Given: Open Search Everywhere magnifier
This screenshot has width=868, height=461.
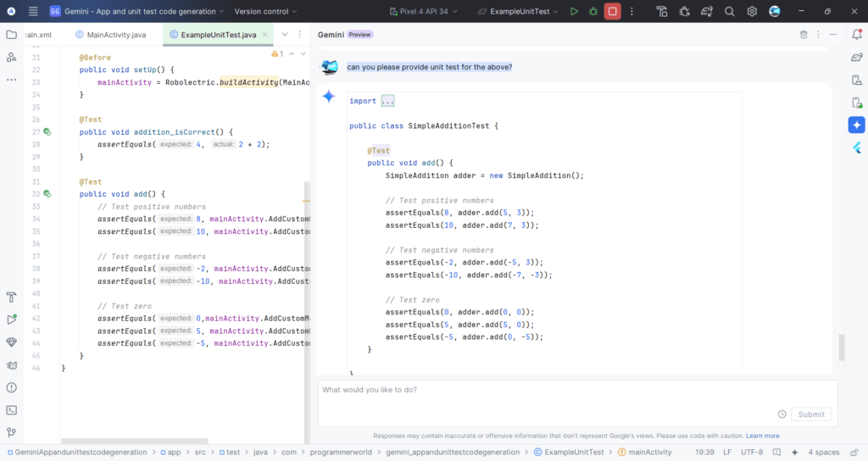Looking at the screenshot, I should (x=730, y=11).
